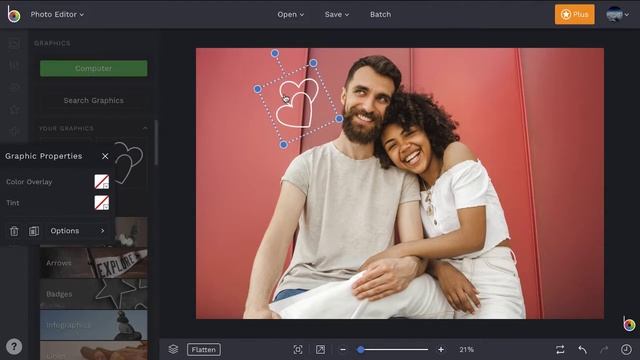
Task: Open the help question mark button
Action: [x=14, y=347]
